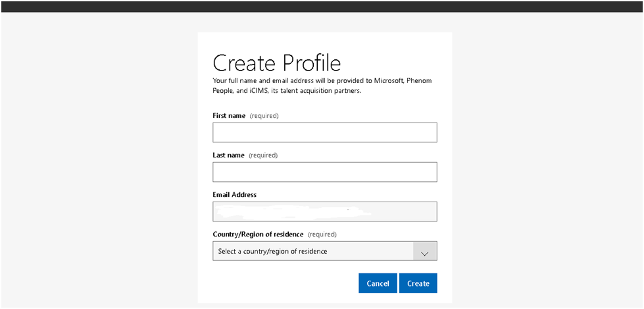Cancel the profile creation
Viewport: 644px width, 309px height.
[x=378, y=283]
